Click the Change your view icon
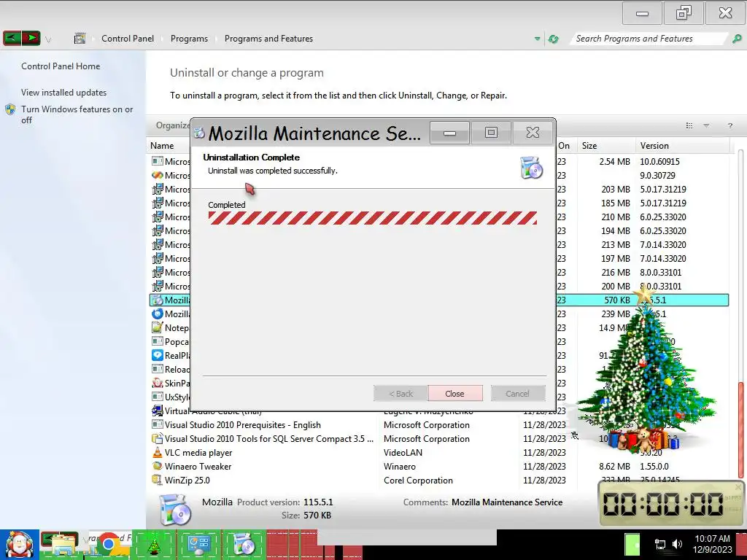Viewport: 747px width, 560px height. pos(689,125)
